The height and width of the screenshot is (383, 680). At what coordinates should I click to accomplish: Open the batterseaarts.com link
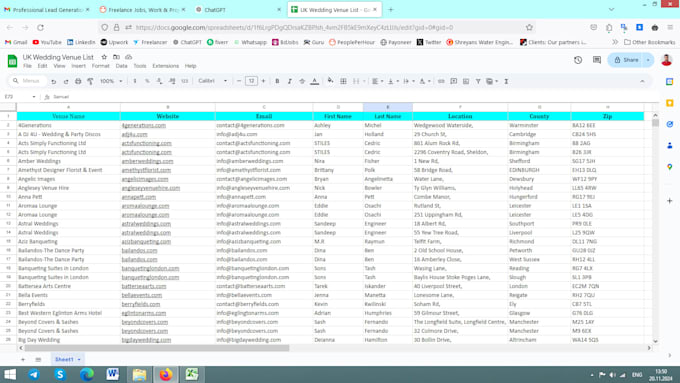click(x=144, y=286)
